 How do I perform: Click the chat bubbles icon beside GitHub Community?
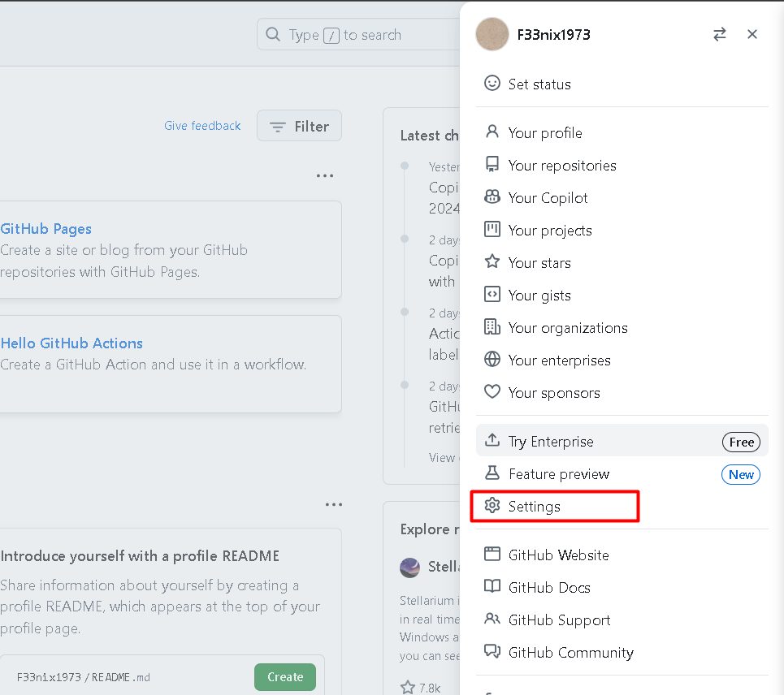click(x=492, y=651)
